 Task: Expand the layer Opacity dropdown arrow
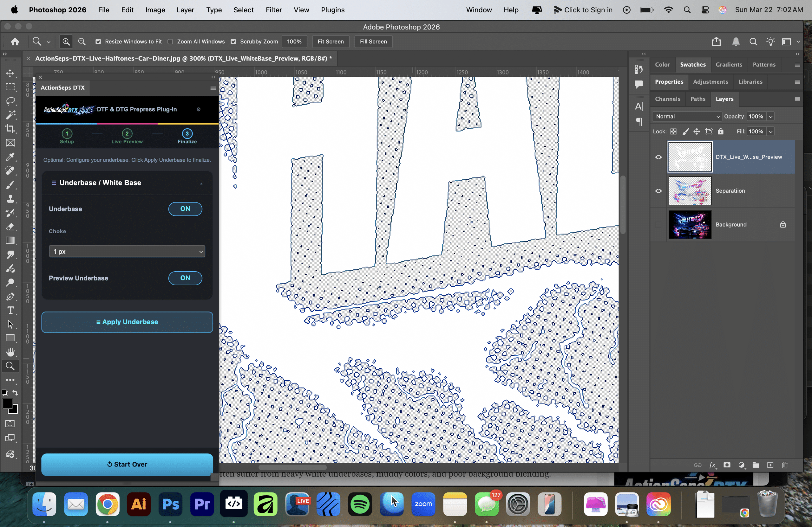(770, 117)
